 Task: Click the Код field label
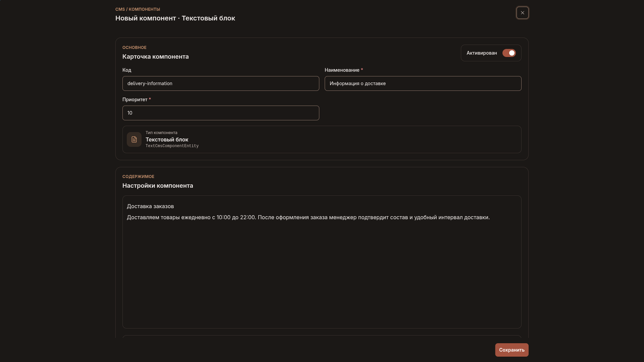127,70
